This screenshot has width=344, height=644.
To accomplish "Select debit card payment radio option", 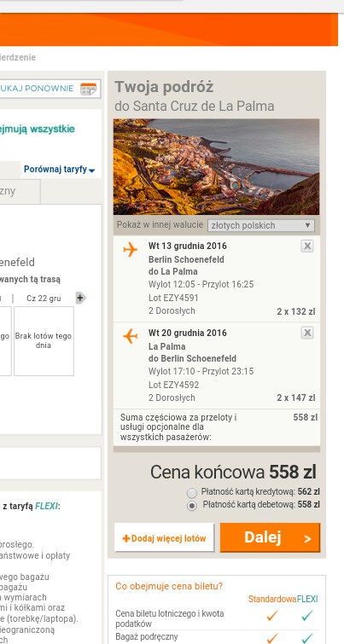I will 191,506.
